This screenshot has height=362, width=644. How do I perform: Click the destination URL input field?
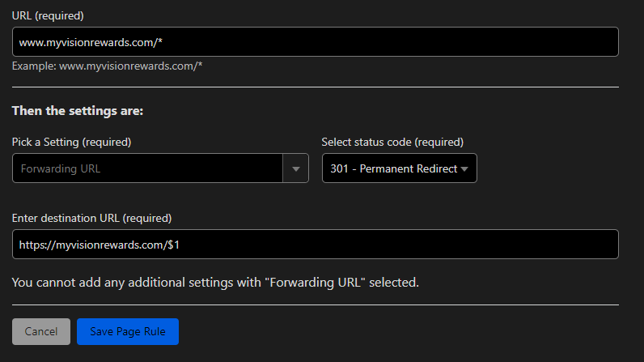click(315, 244)
